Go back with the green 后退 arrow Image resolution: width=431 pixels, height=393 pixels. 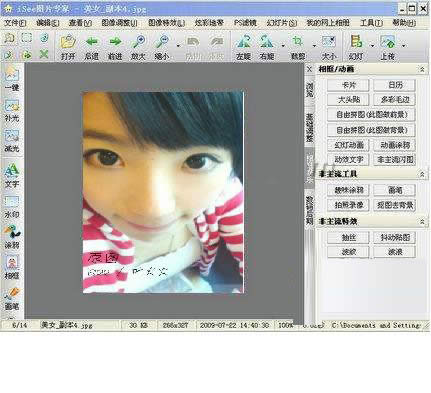(92, 42)
